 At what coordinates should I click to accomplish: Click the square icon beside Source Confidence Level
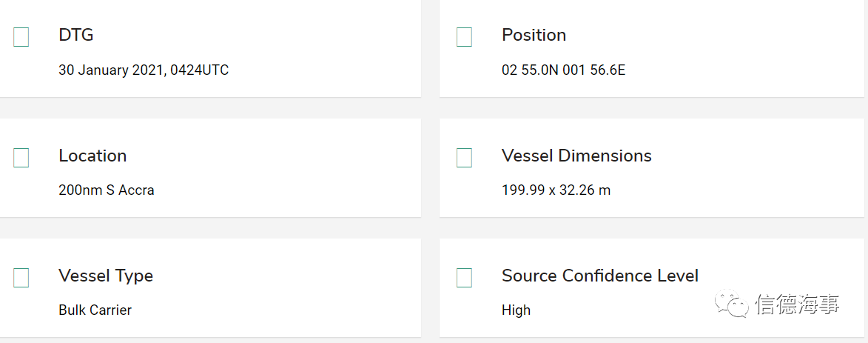click(465, 278)
